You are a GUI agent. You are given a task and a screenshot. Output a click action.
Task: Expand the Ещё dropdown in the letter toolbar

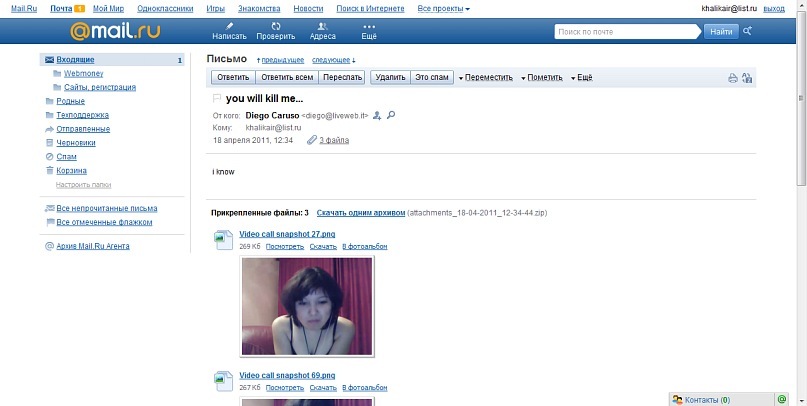point(582,78)
